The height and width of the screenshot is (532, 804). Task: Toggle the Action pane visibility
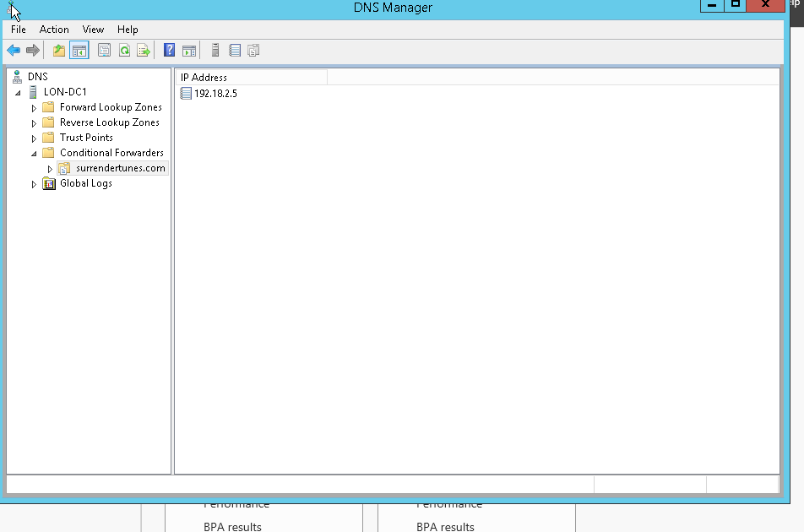[x=190, y=50]
